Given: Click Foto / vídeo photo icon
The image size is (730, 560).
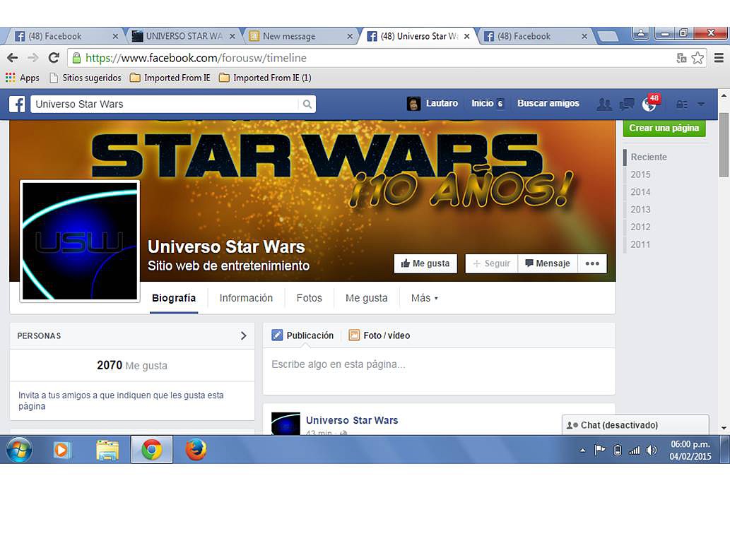Looking at the screenshot, I should point(354,335).
